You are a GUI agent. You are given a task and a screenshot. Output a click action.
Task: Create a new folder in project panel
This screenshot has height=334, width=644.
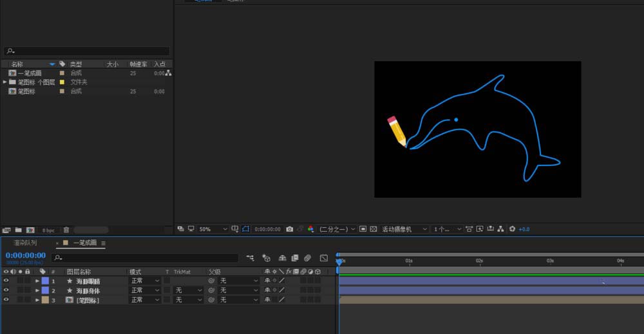click(19, 230)
